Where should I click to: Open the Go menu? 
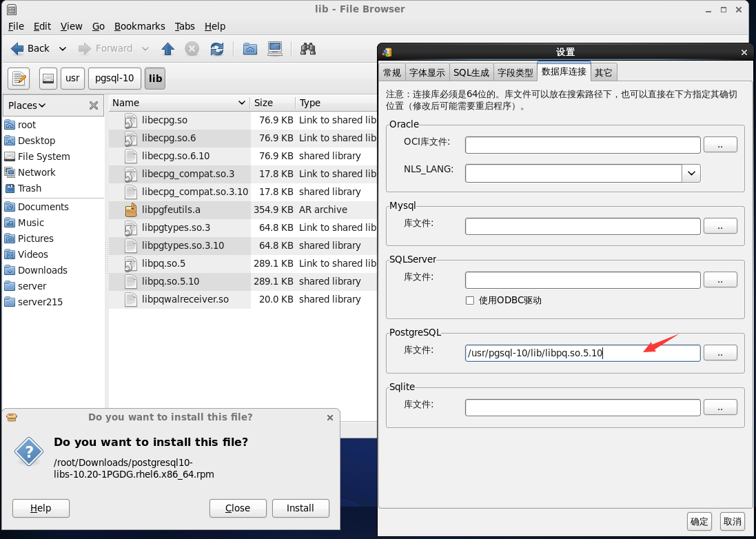click(x=98, y=26)
